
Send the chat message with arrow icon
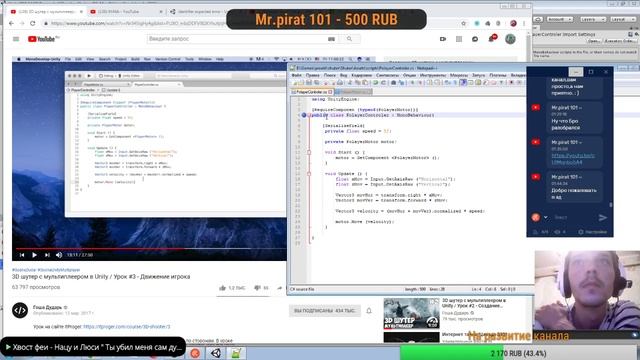(x=602, y=218)
